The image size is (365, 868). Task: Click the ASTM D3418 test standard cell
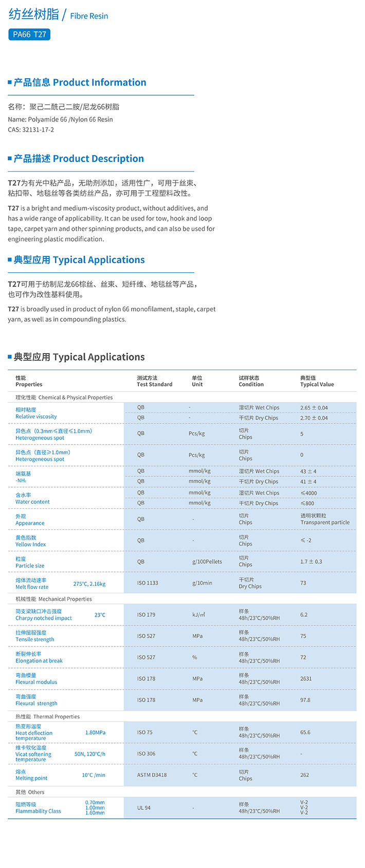click(152, 775)
